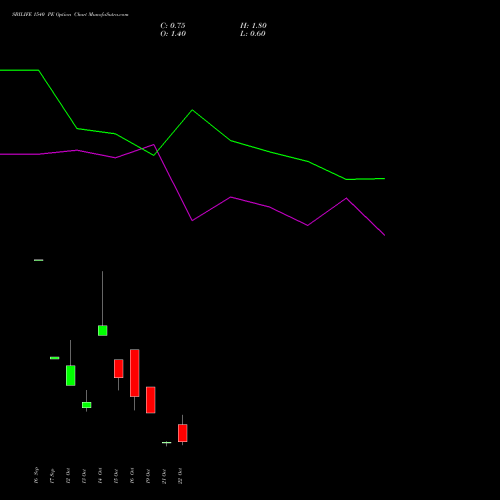
Task: Click the 21 Oct date label
Action: pos(164,476)
